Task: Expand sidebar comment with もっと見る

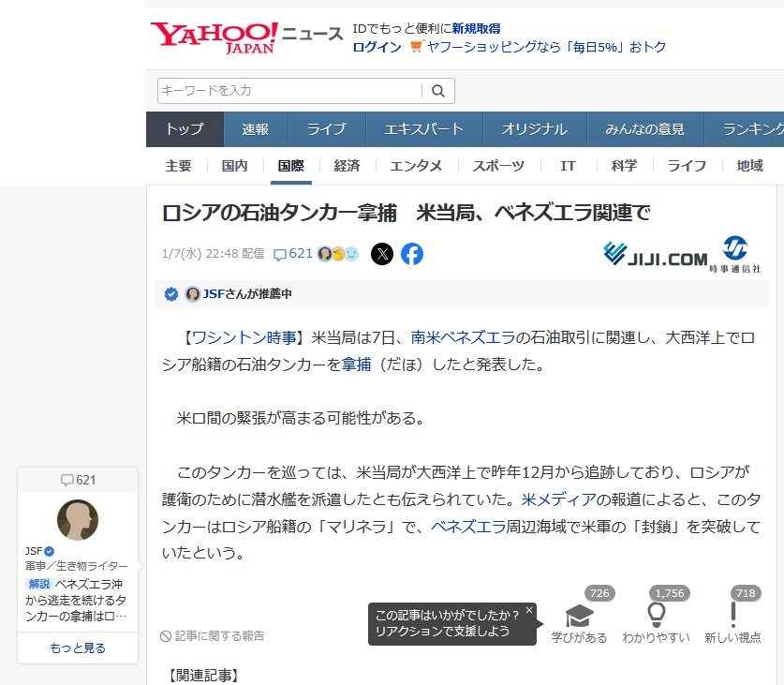Action: click(x=78, y=648)
